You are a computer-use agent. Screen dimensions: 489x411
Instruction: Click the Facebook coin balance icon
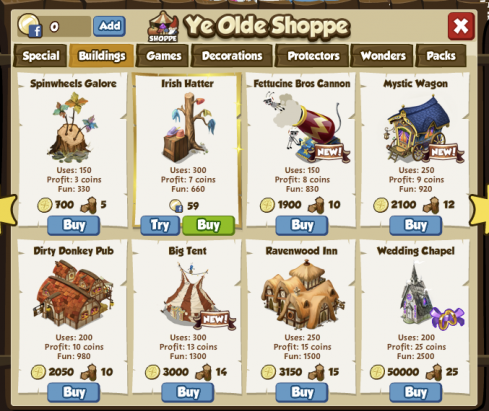pos(30,25)
